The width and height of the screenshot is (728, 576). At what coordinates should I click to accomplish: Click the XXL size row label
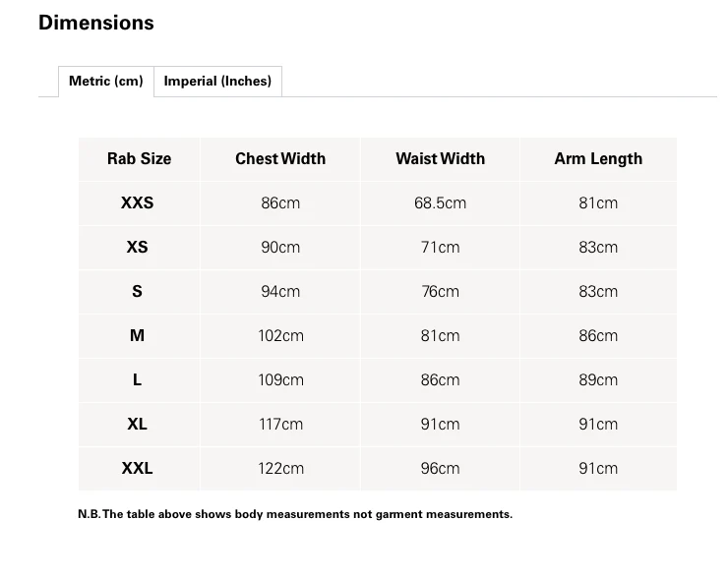138,468
